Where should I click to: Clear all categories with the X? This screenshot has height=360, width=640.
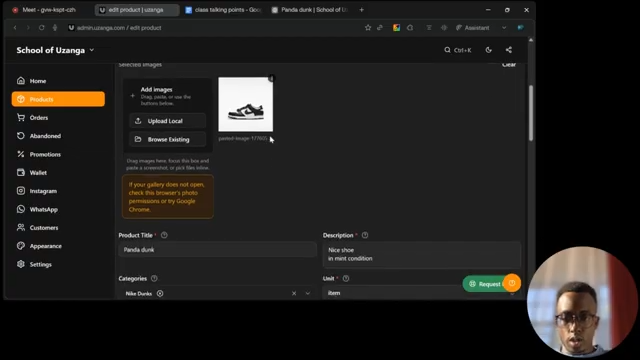pyautogui.click(x=294, y=293)
